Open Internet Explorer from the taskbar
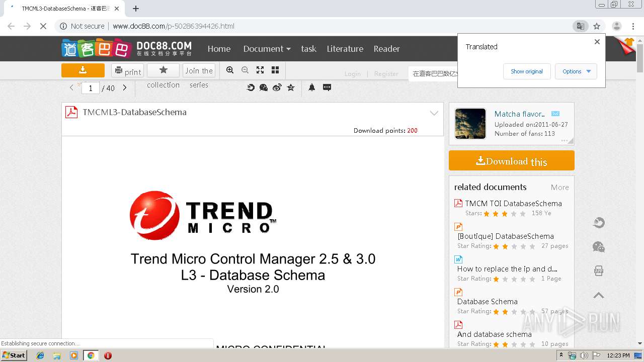The height and width of the screenshot is (362, 644). (x=40, y=355)
